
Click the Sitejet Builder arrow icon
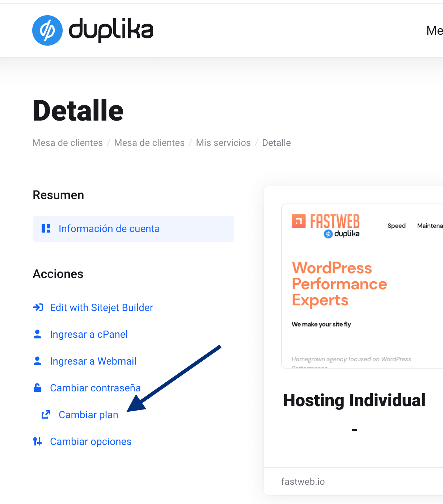(38, 307)
